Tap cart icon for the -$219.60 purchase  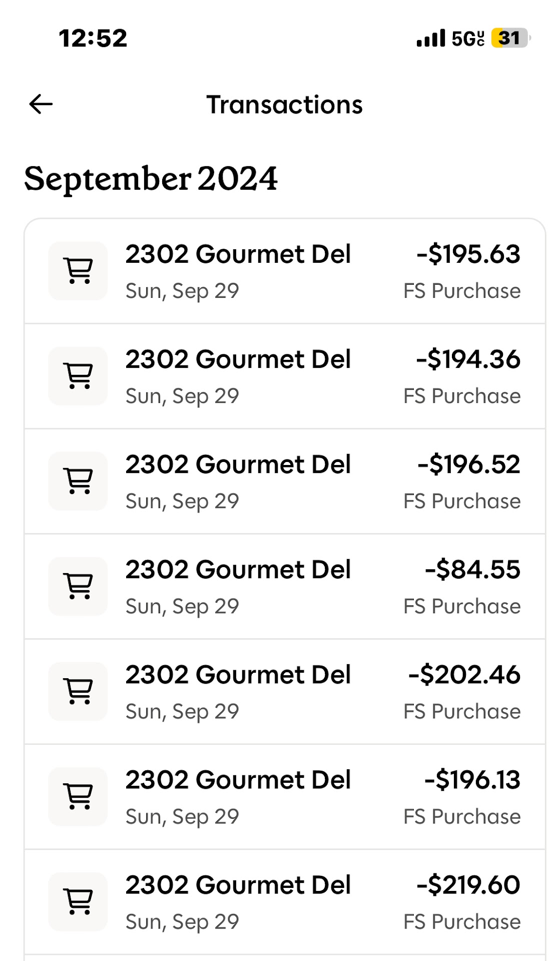78,901
